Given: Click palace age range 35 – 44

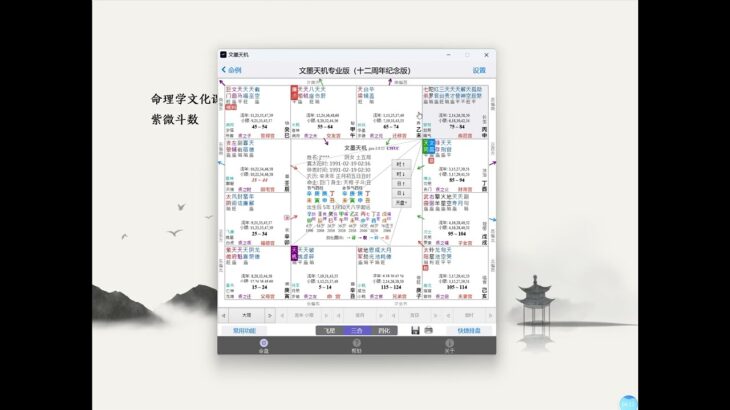Looking at the screenshot, I should coord(259,180).
